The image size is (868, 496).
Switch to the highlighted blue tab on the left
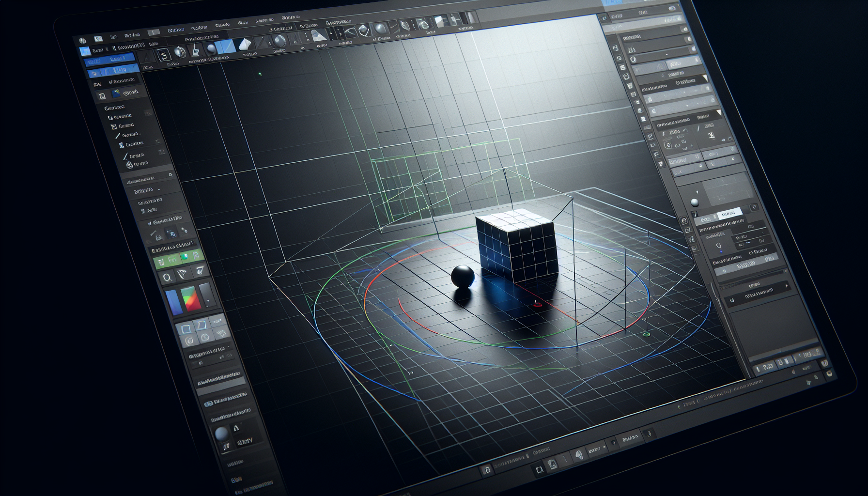pos(109,59)
